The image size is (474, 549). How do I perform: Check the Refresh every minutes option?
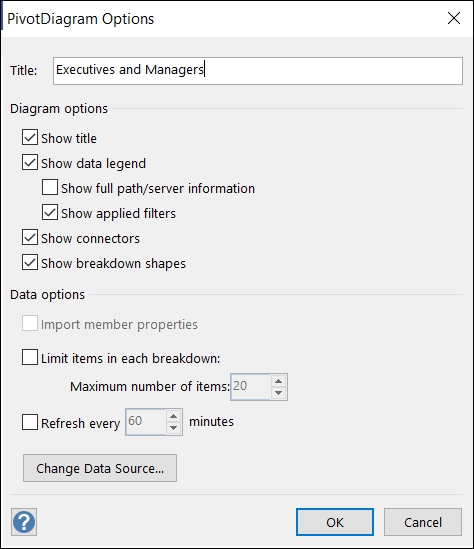(x=30, y=422)
